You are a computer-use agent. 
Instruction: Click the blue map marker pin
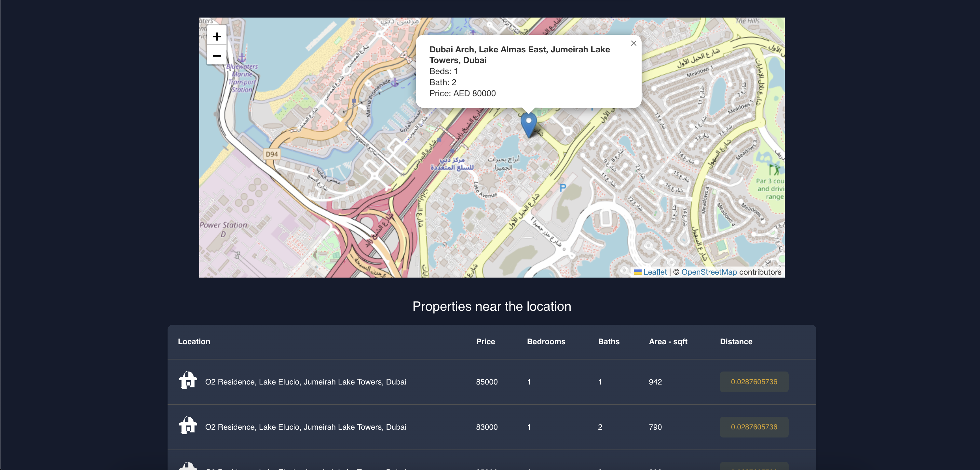click(x=528, y=124)
